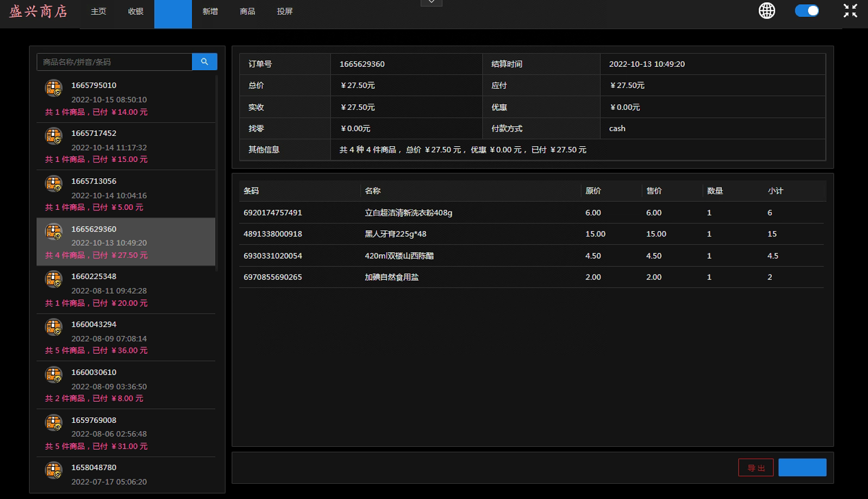Screen dimensions: 868x499
Task: Focus the 商品名称/拼音/条码 search field
Action: click(x=114, y=62)
